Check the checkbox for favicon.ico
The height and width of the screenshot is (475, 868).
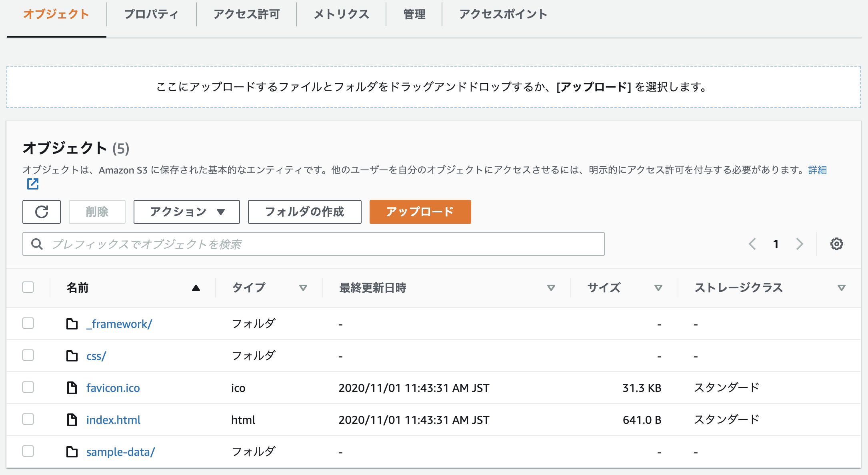tap(28, 387)
